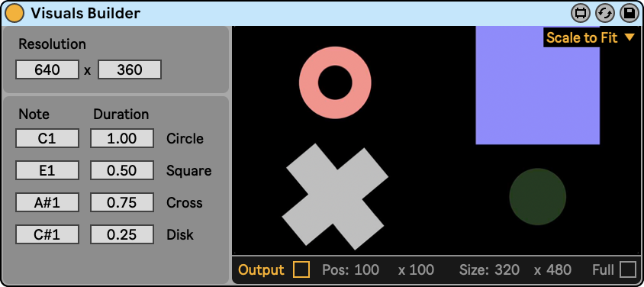The width and height of the screenshot is (644, 287).
Task: Click the hot-swap preset circular arrows icon
Action: click(604, 14)
